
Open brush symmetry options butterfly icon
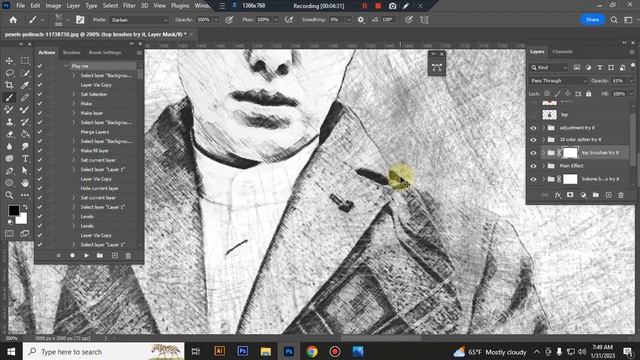(424, 20)
